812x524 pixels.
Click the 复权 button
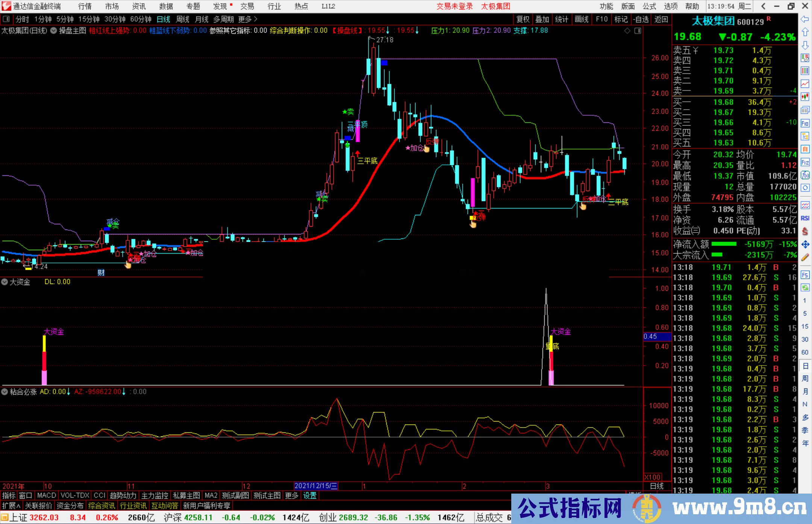point(523,19)
